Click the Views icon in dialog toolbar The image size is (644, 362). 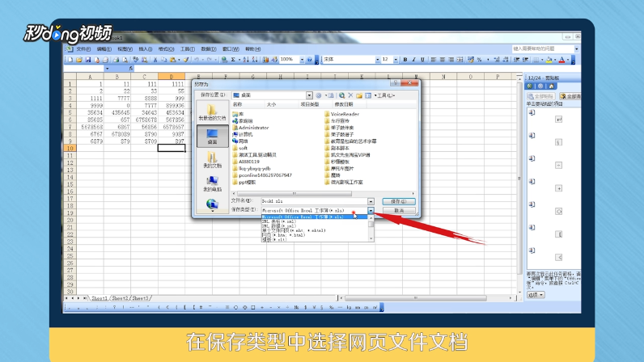click(x=368, y=95)
